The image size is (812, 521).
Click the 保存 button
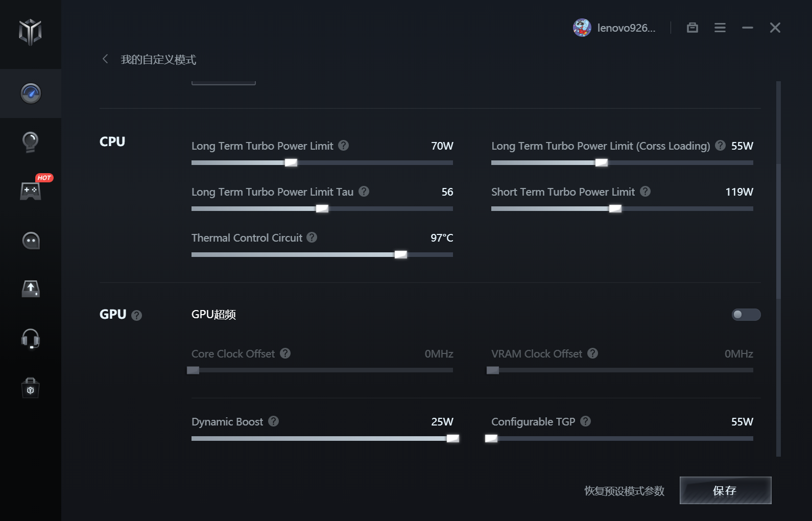point(725,490)
